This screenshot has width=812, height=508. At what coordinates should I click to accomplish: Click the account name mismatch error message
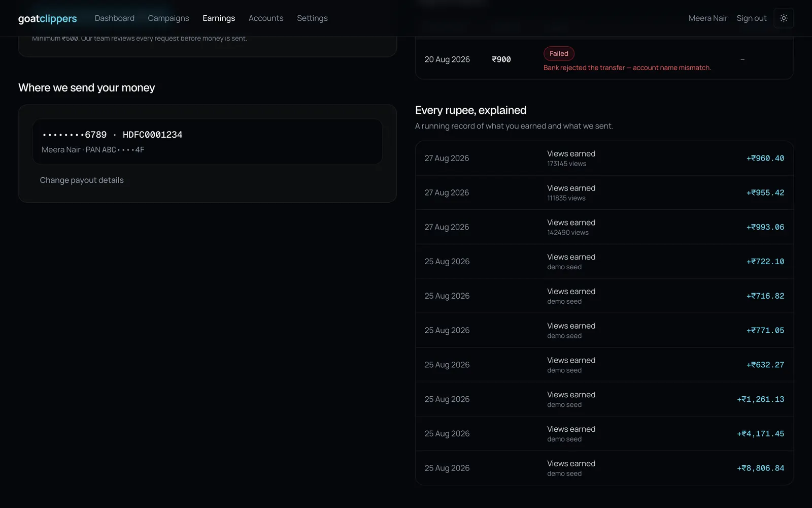[627, 68]
